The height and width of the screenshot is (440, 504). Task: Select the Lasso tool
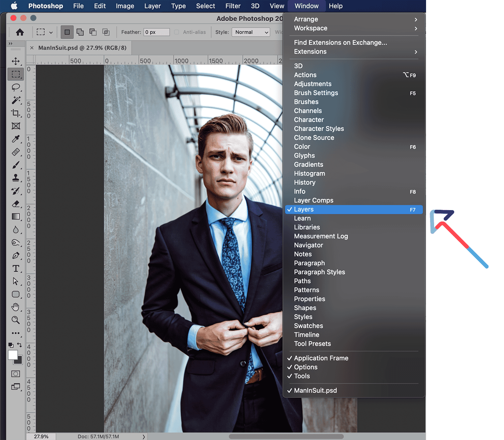[x=15, y=87]
